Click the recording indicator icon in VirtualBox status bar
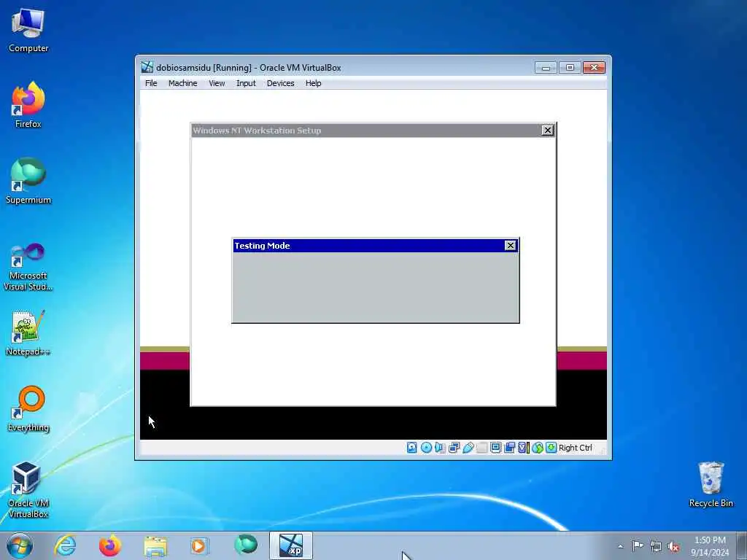This screenshot has height=560, width=747. pyautogui.click(x=510, y=448)
